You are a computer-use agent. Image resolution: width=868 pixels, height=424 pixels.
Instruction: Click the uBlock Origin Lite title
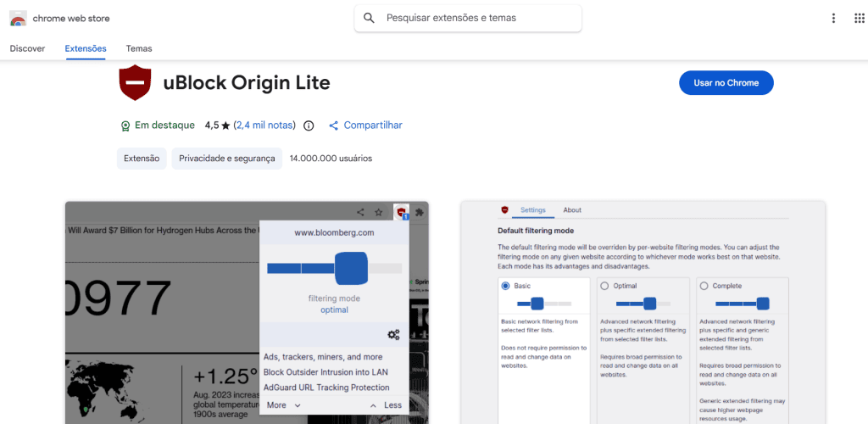(247, 83)
